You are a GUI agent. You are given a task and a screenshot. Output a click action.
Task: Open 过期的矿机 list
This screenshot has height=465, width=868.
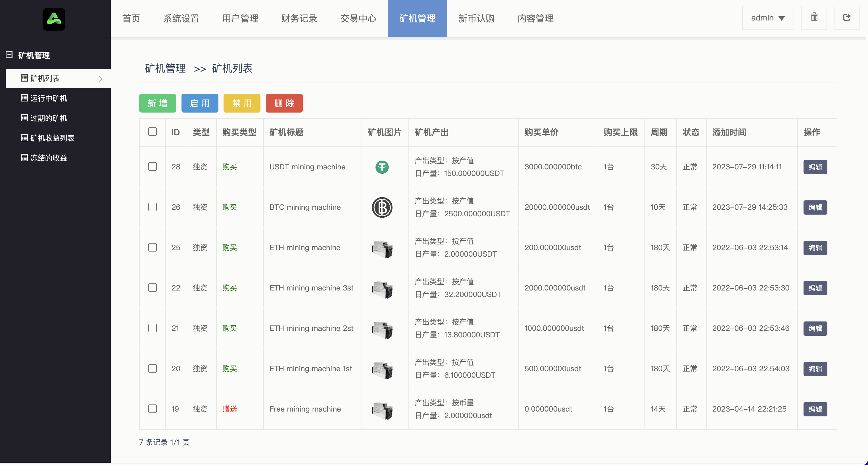pos(49,118)
